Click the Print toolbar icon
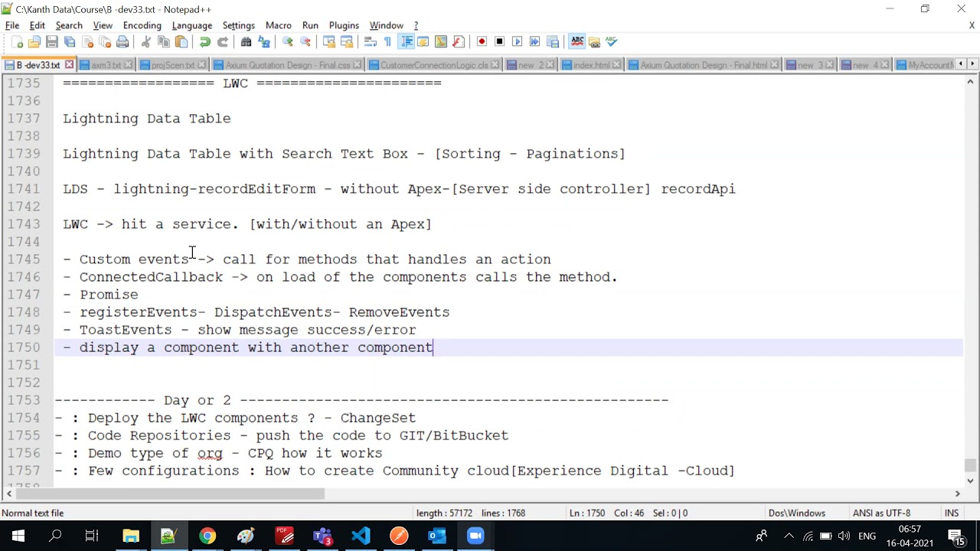Image resolution: width=980 pixels, height=551 pixels. [x=122, y=42]
